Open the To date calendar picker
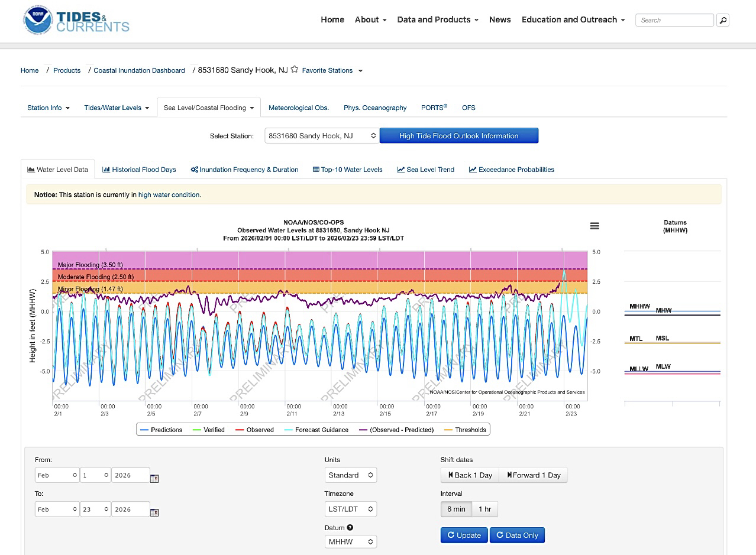 tap(154, 512)
